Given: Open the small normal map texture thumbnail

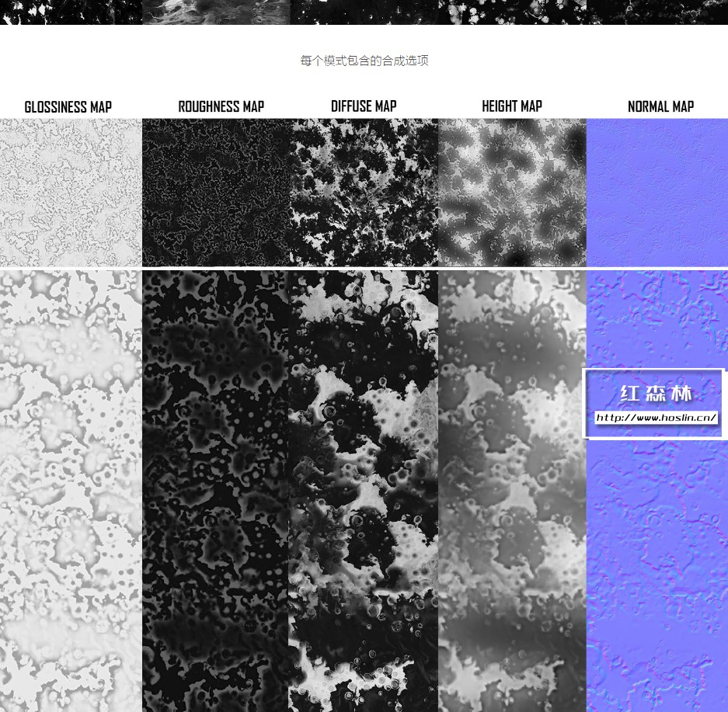Looking at the screenshot, I should (x=657, y=193).
